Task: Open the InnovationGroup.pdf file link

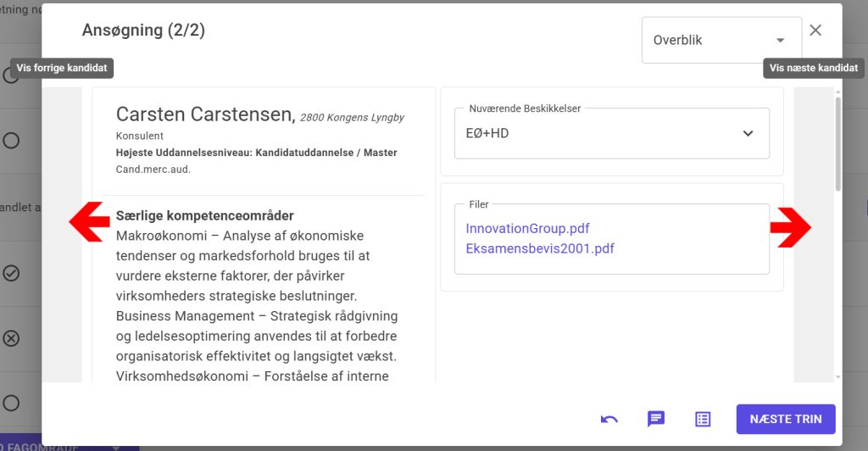Action: [x=527, y=228]
